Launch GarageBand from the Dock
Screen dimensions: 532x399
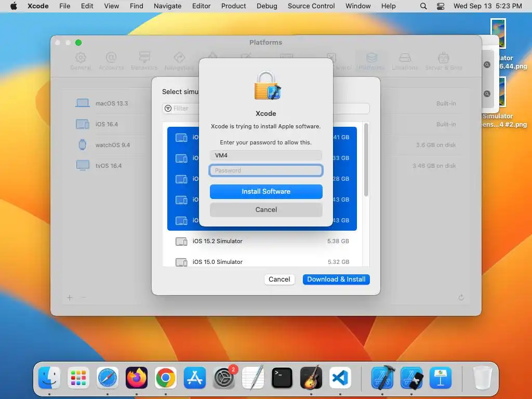click(311, 378)
